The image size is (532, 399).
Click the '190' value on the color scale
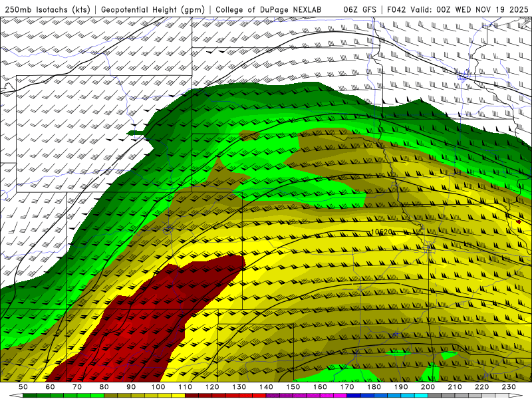point(402,387)
